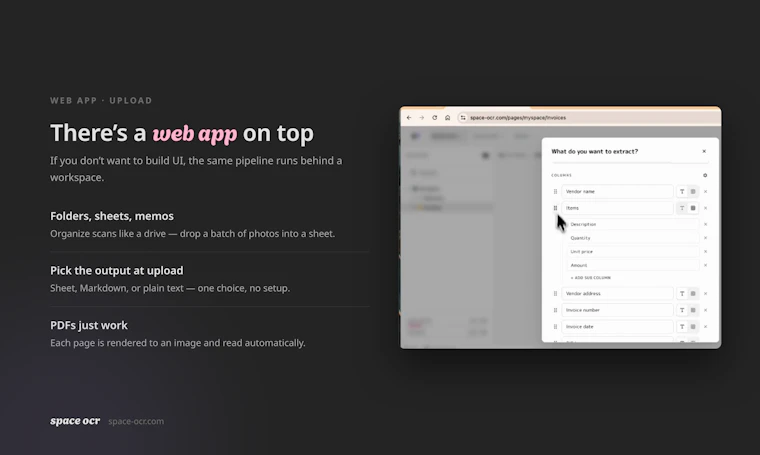
Task: Grab the drag handle for Items
Action: tap(555, 208)
